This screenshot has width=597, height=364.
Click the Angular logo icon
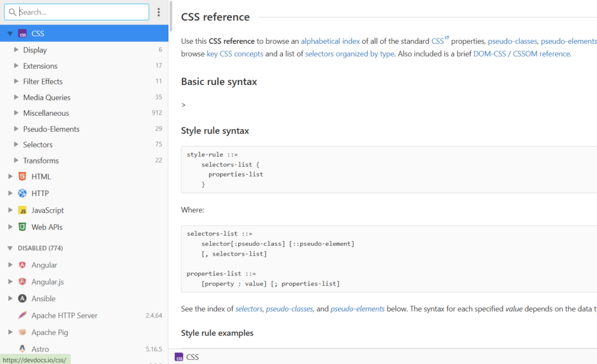(22, 265)
